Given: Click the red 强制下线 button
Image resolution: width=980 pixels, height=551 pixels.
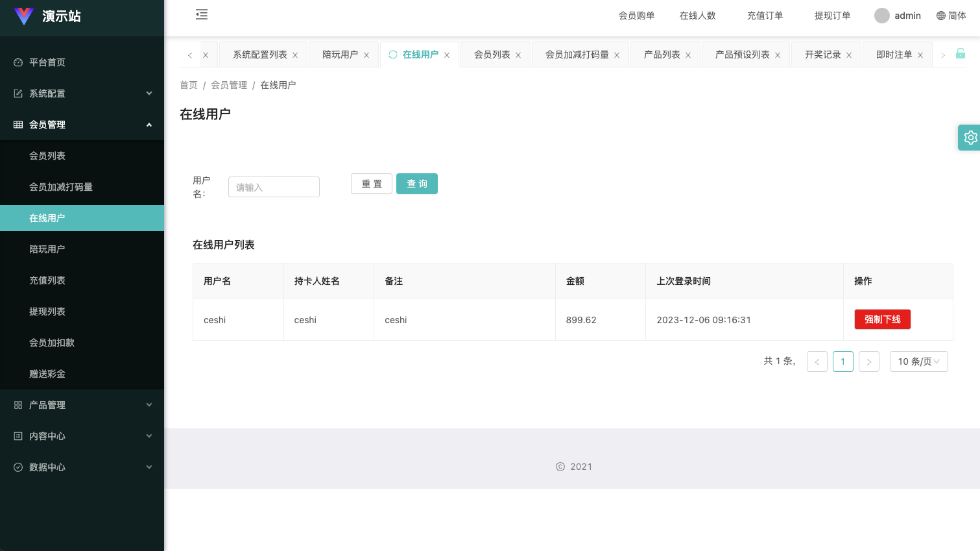Looking at the screenshot, I should [882, 319].
